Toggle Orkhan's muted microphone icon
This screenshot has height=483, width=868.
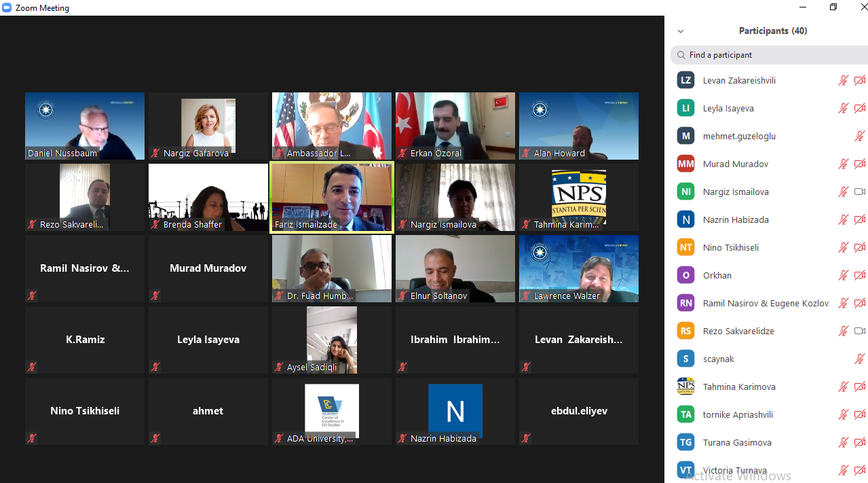[x=843, y=275]
